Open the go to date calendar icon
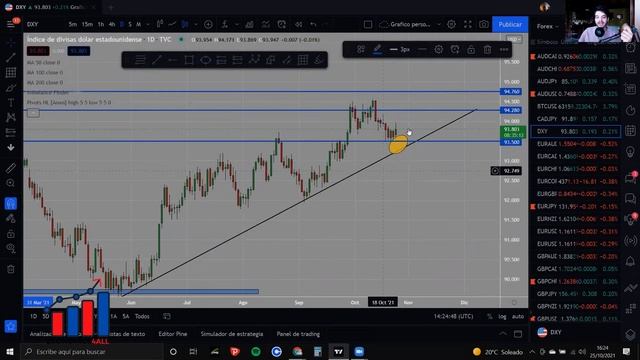This screenshot has height=360, width=640. (x=167, y=316)
